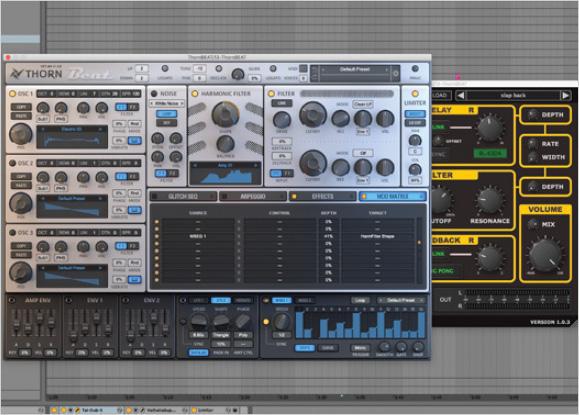The image size is (579, 415).
Task: Select the VIBRATO tab in LFO section
Action: click(x=243, y=300)
